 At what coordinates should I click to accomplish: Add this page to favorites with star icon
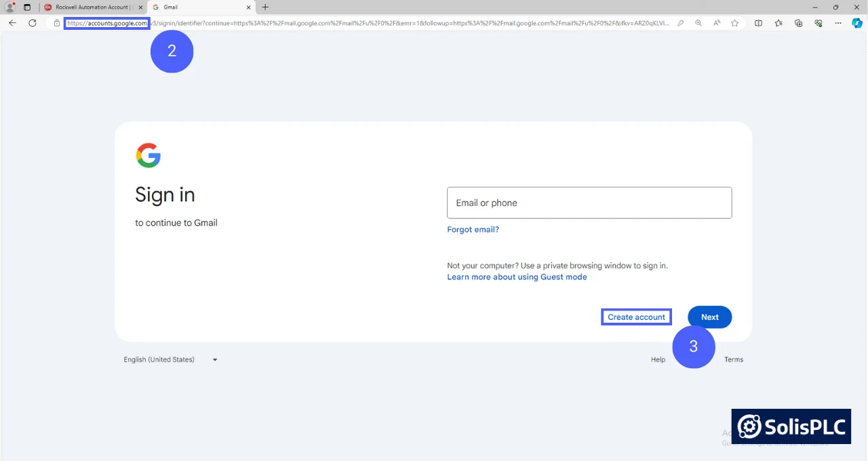pyautogui.click(x=734, y=22)
